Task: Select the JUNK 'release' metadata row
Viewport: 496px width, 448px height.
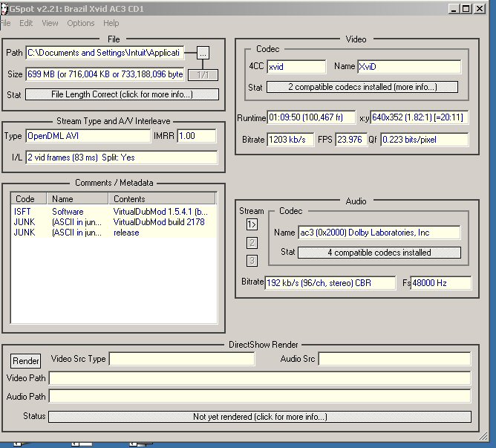Action: pyautogui.click(x=114, y=233)
